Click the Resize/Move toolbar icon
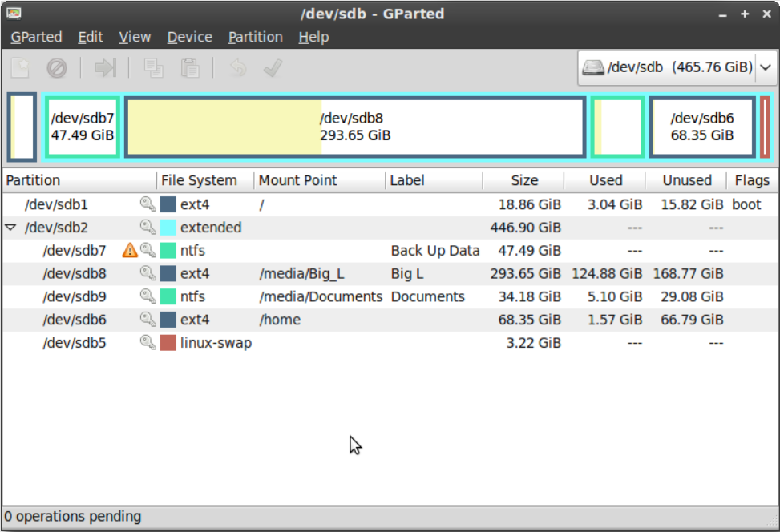Screen dimensions: 780x532 pos(105,68)
